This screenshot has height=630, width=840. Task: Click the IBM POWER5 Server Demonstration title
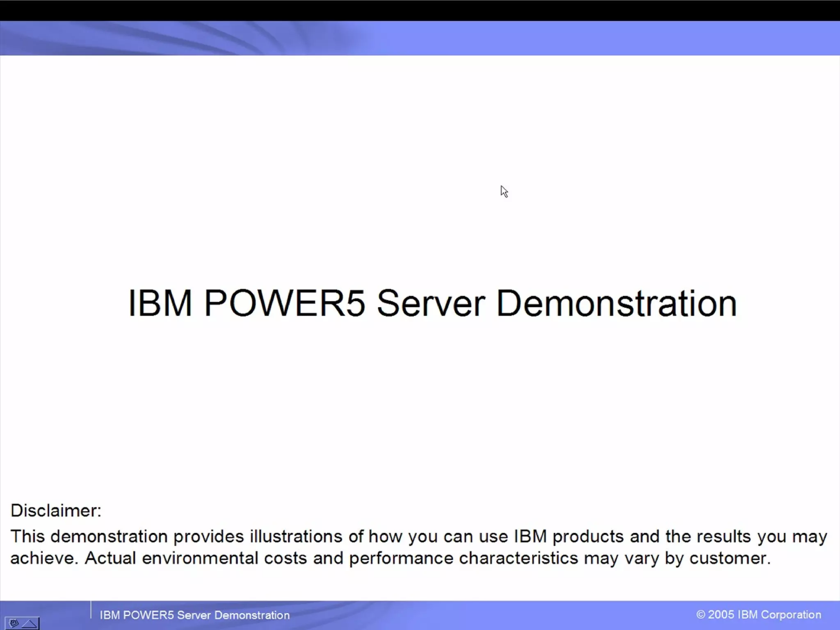tap(432, 304)
